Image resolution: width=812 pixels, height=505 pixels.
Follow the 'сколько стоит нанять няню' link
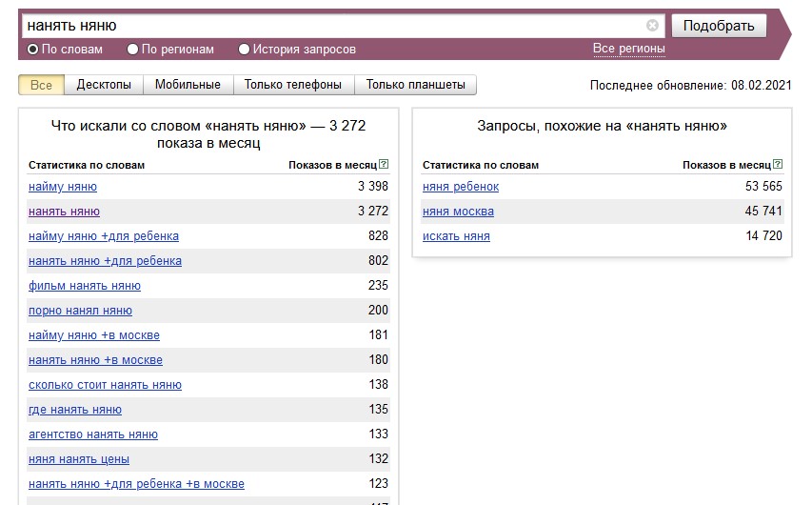pyautogui.click(x=105, y=385)
